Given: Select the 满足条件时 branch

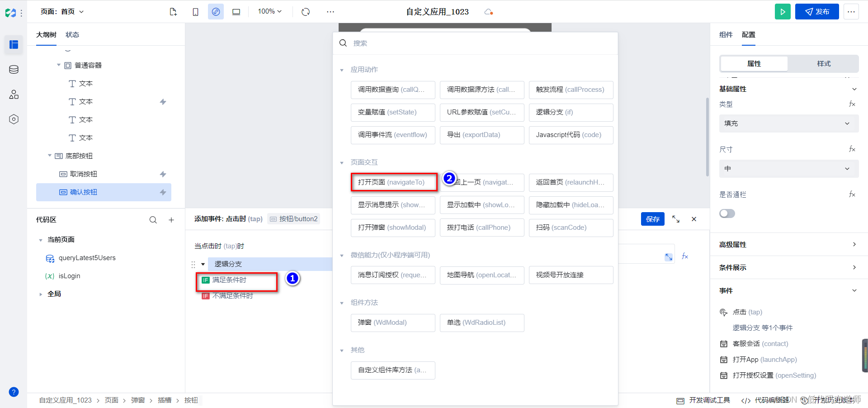Looking at the screenshot, I should pyautogui.click(x=229, y=280).
